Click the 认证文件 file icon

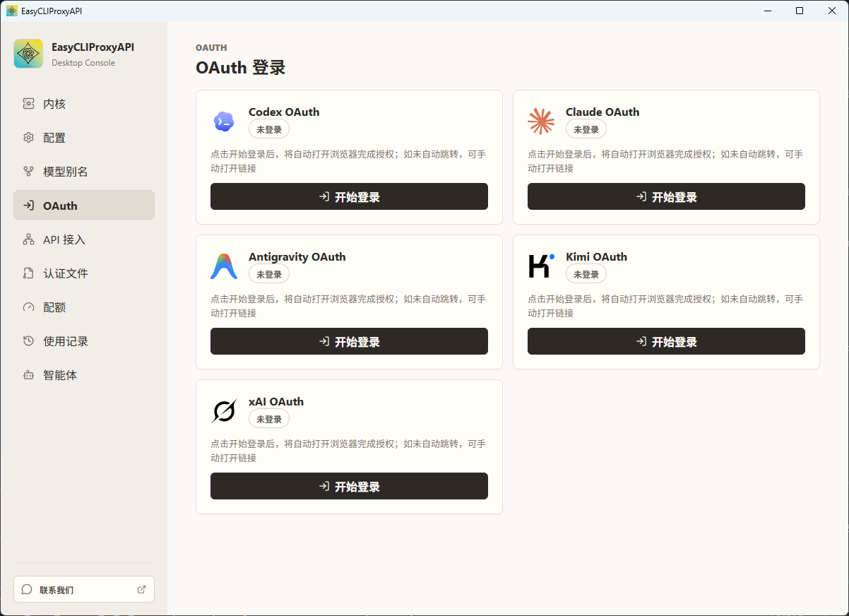pos(28,273)
